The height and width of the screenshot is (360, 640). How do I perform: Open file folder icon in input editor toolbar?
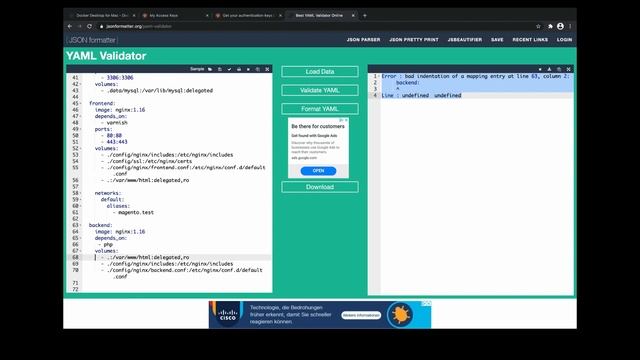[x=210, y=69]
